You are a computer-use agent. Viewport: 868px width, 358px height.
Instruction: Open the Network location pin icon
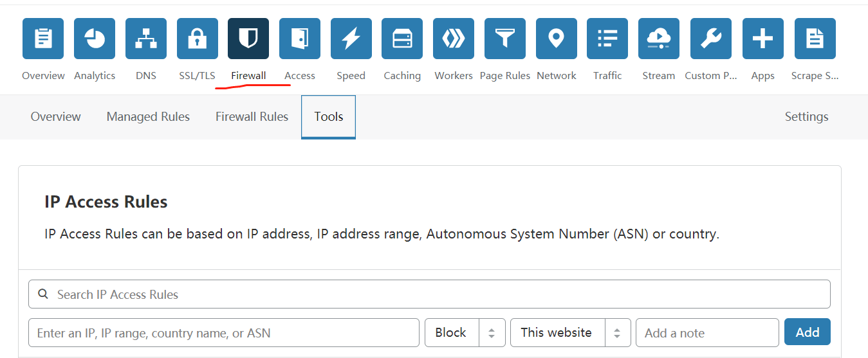pos(557,39)
